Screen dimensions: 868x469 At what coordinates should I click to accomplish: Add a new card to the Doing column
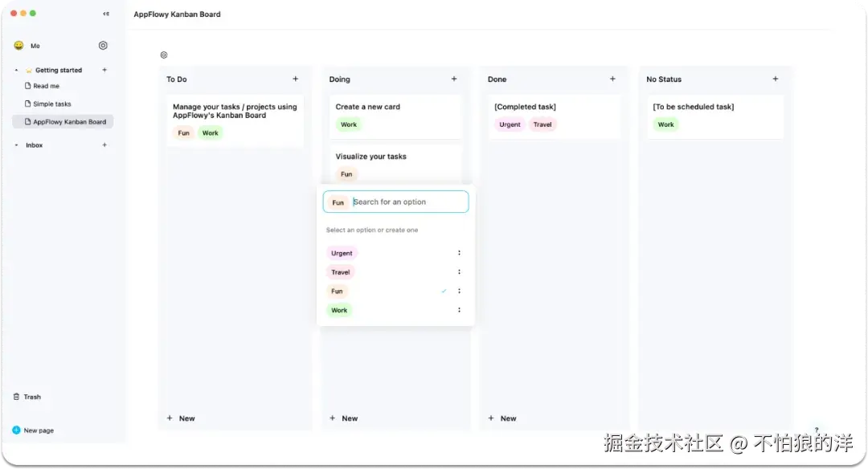coord(454,80)
